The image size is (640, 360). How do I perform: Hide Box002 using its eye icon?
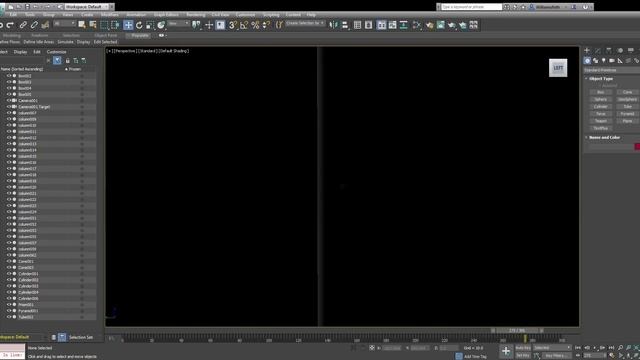point(9,76)
